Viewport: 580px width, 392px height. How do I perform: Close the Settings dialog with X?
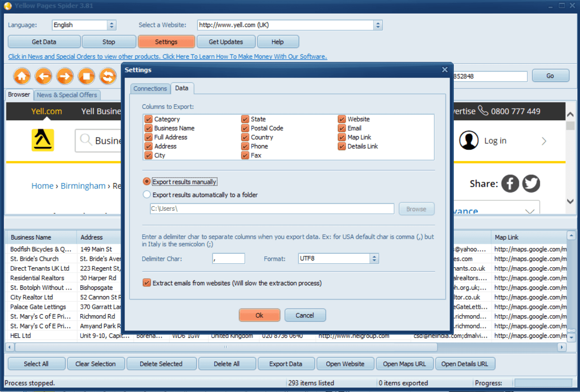point(444,70)
